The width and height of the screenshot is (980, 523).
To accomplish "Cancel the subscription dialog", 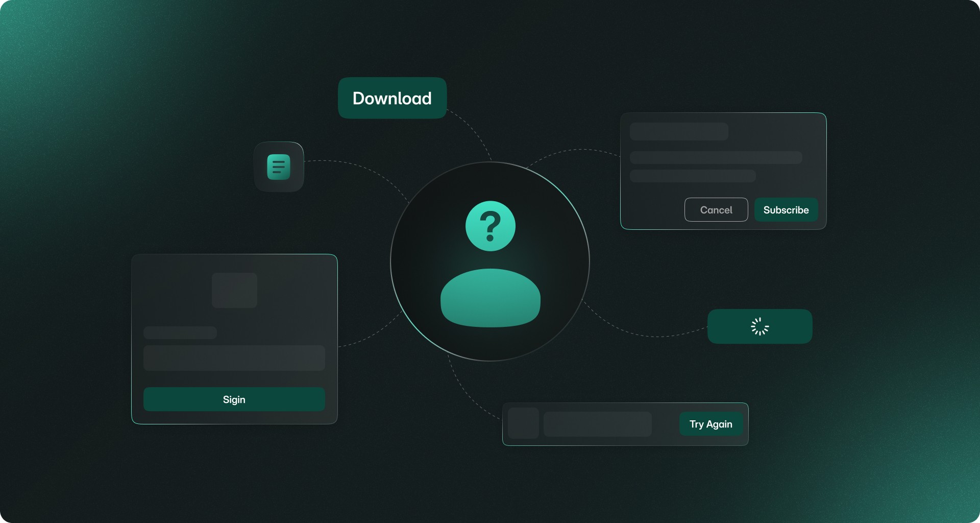I will [x=716, y=210].
